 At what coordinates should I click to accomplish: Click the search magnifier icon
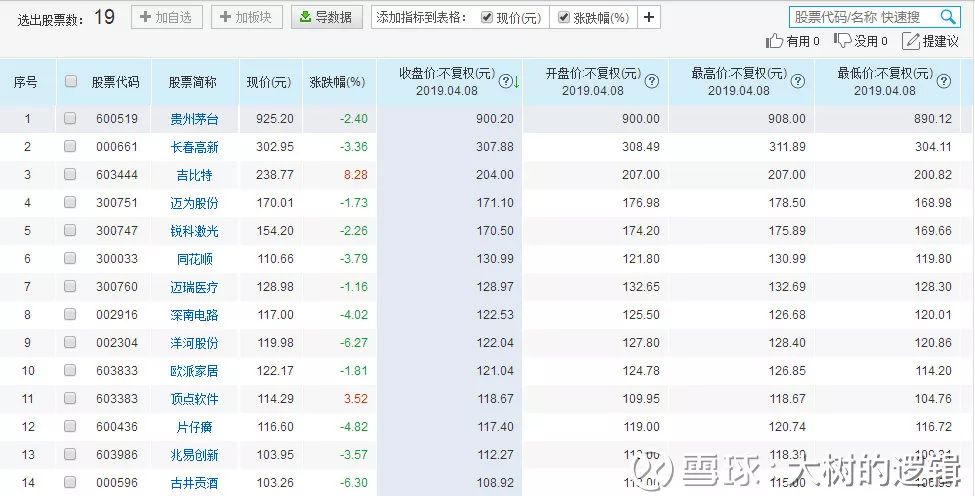click(x=947, y=17)
